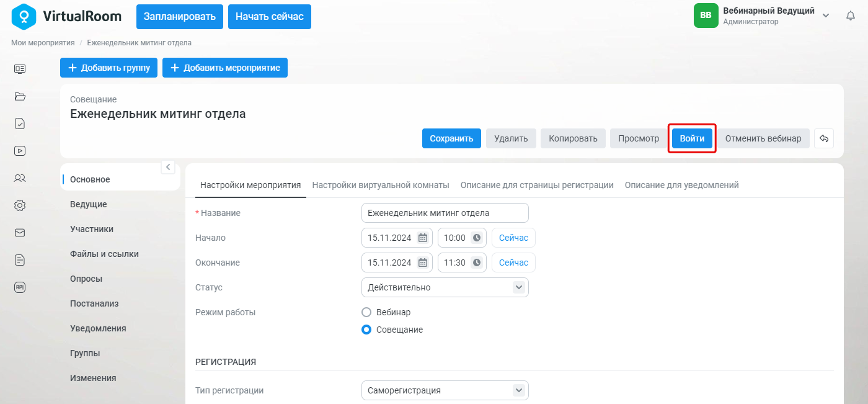Screen dimensions: 868x404
Task: Click the Войти button
Action: tap(692, 138)
